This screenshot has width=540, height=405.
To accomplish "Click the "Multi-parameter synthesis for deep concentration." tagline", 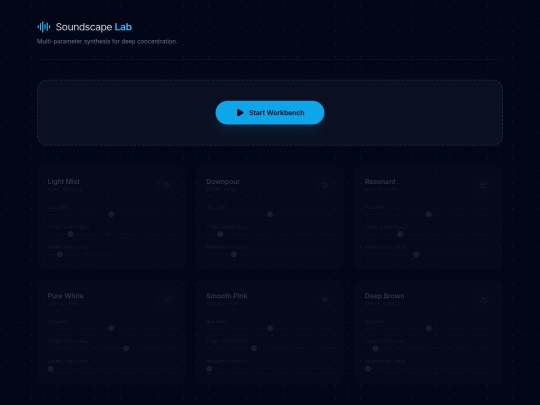I will click(107, 41).
